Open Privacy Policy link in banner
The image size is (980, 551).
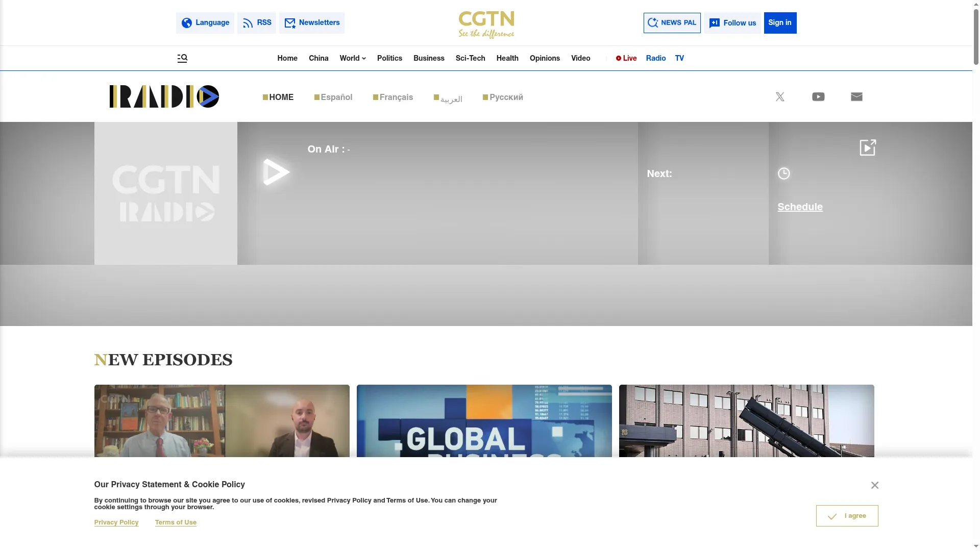click(x=116, y=522)
